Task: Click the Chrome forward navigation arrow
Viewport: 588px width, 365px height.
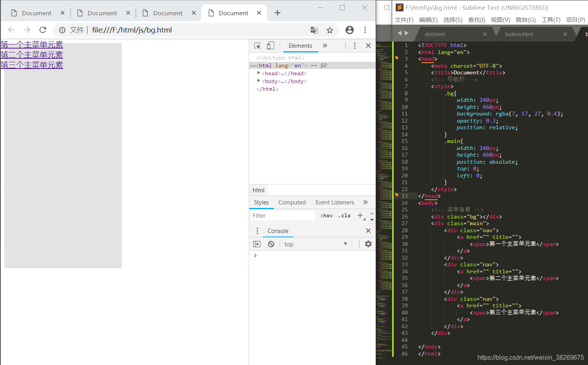Action: (27, 30)
